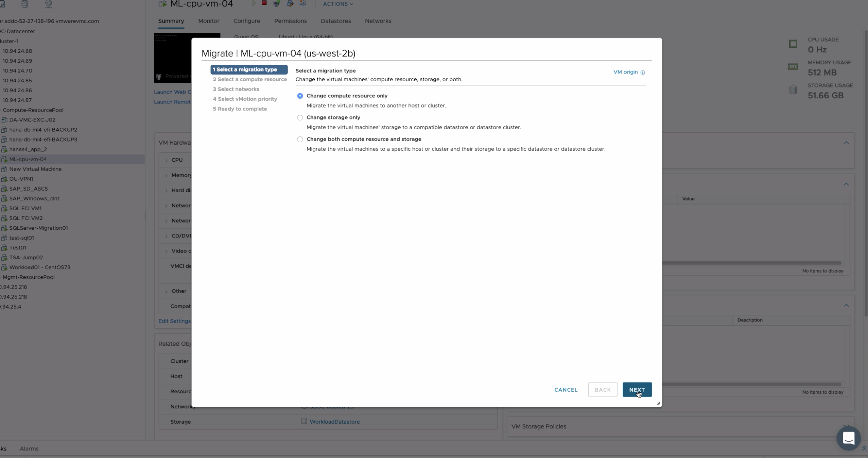Open the chat support bubble icon

pyautogui.click(x=848, y=438)
